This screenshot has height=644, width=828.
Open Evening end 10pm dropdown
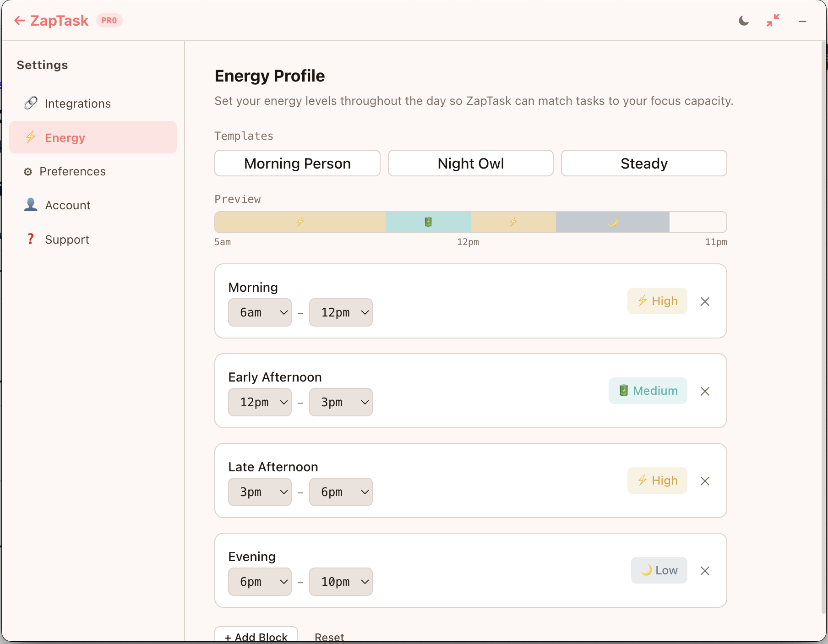click(341, 582)
